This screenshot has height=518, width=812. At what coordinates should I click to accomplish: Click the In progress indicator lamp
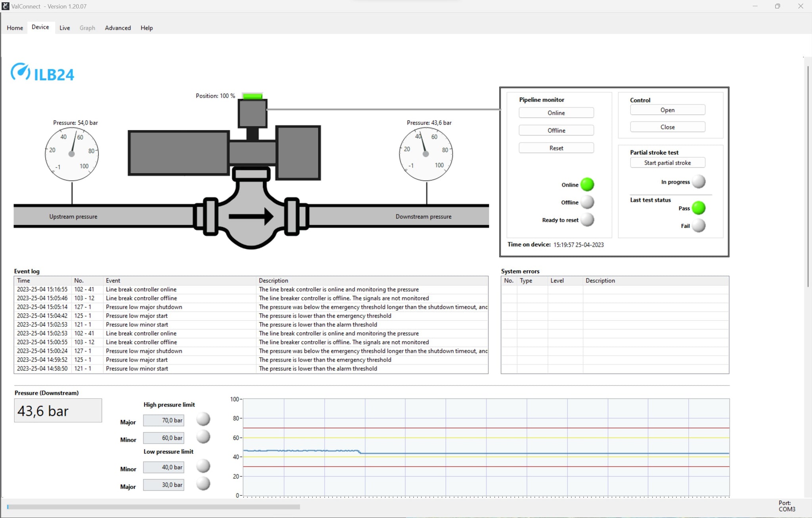(699, 182)
